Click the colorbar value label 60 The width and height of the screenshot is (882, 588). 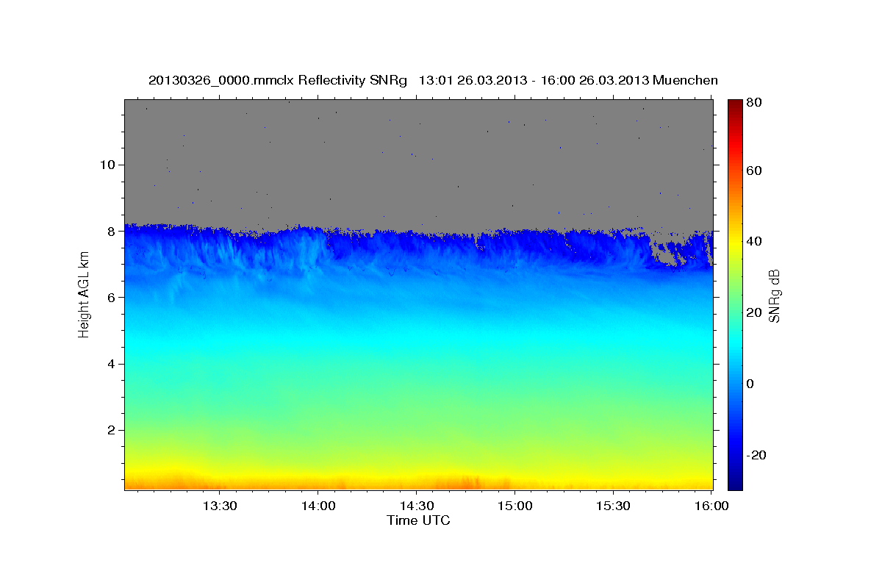[x=756, y=171]
